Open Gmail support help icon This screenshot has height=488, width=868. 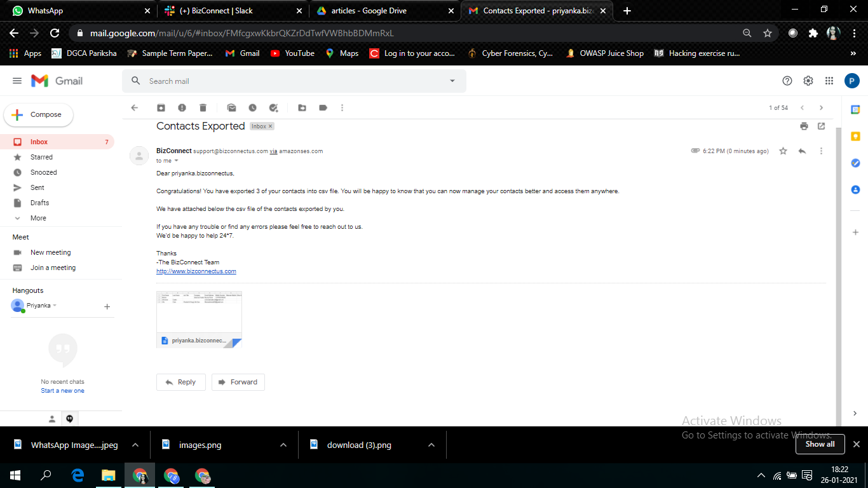point(787,81)
